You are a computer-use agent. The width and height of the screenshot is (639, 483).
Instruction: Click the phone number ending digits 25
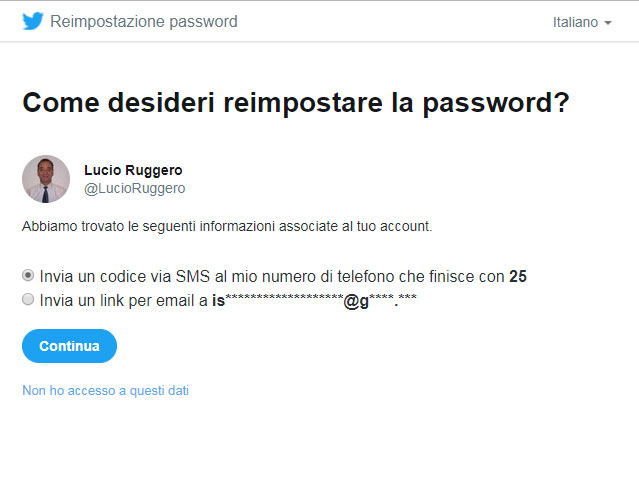pyautogui.click(x=518, y=276)
